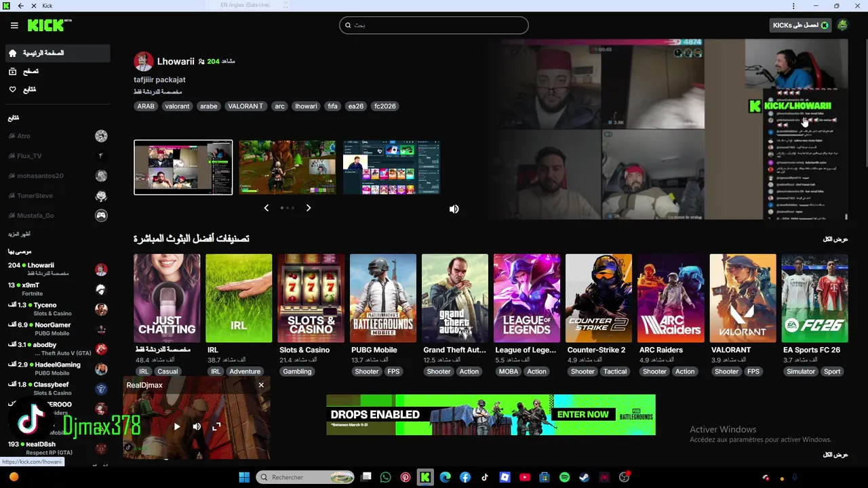Click ENTER NOW on drops banner
This screenshot has width=868, height=488.
(583, 414)
